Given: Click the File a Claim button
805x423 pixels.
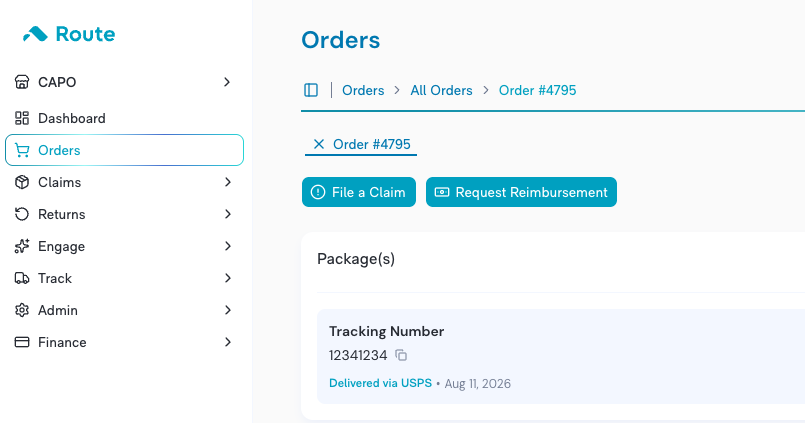Looking at the screenshot, I should [359, 192].
